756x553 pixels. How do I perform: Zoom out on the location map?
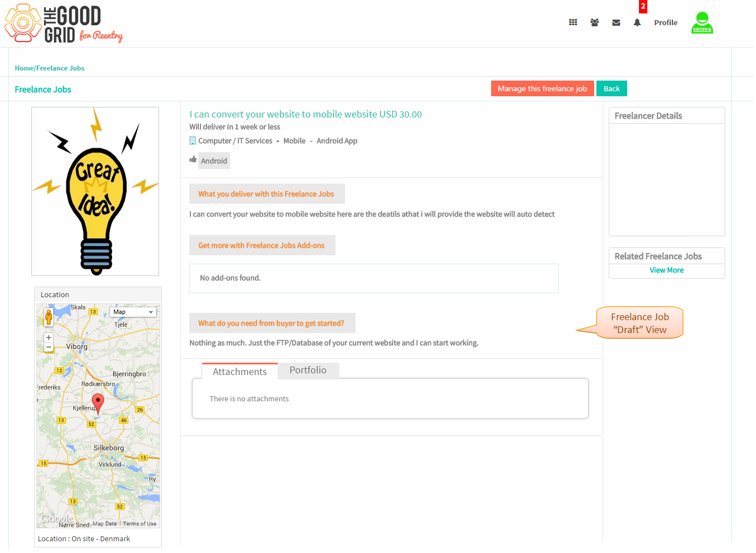(49, 347)
